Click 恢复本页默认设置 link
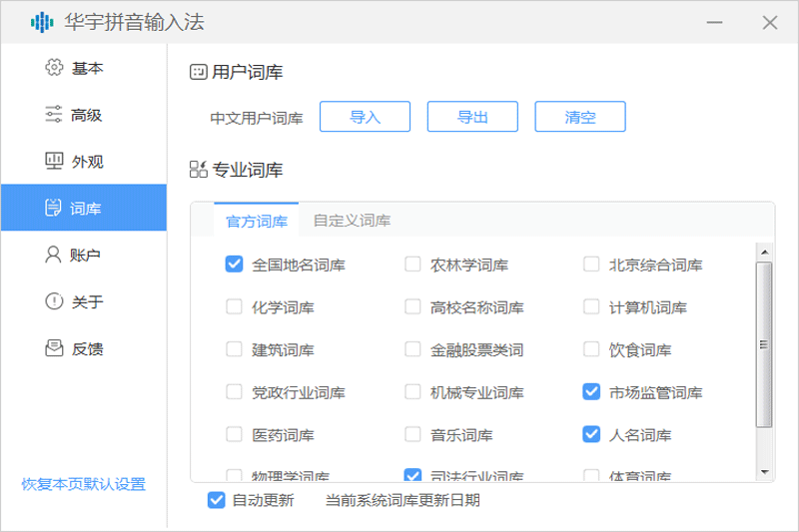 [x=84, y=484]
